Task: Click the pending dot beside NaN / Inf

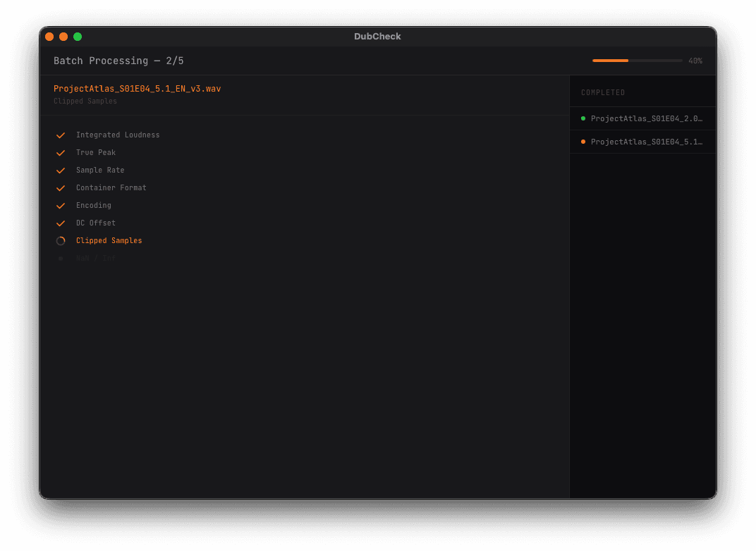Action: click(x=61, y=259)
